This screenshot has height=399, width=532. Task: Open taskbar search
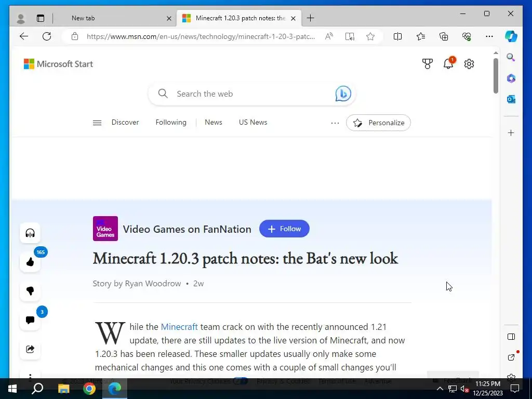37,389
